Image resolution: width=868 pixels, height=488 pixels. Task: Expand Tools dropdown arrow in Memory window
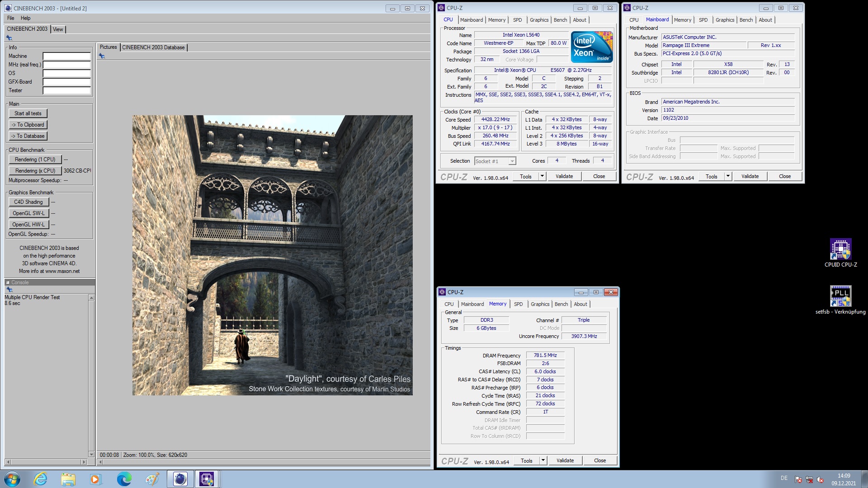pos(543,460)
